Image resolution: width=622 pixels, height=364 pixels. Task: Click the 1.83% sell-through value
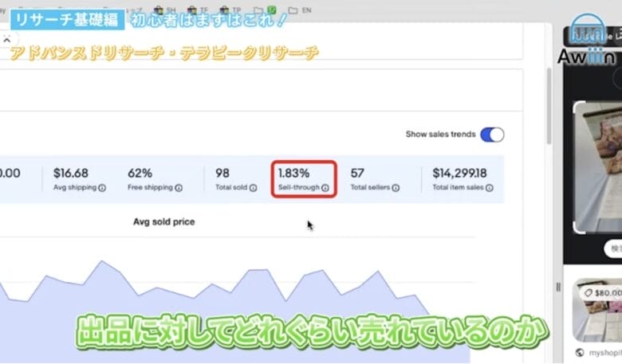pyautogui.click(x=293, y=173)
